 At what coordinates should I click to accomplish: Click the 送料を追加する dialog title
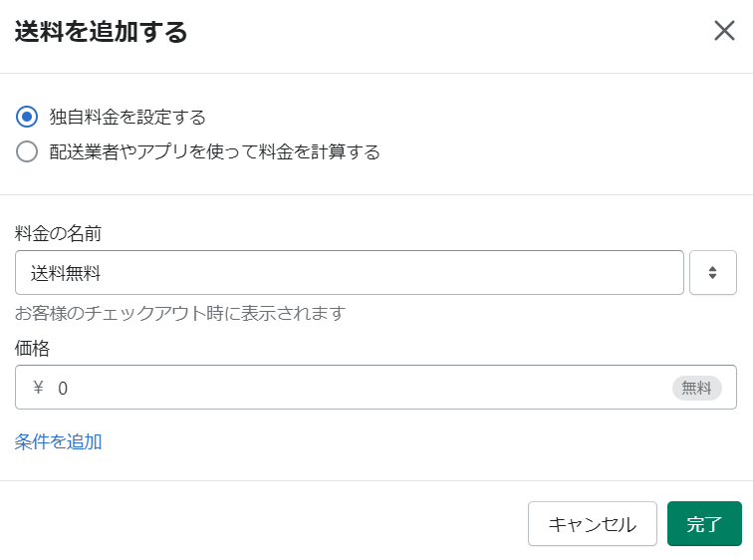[101, 32]
